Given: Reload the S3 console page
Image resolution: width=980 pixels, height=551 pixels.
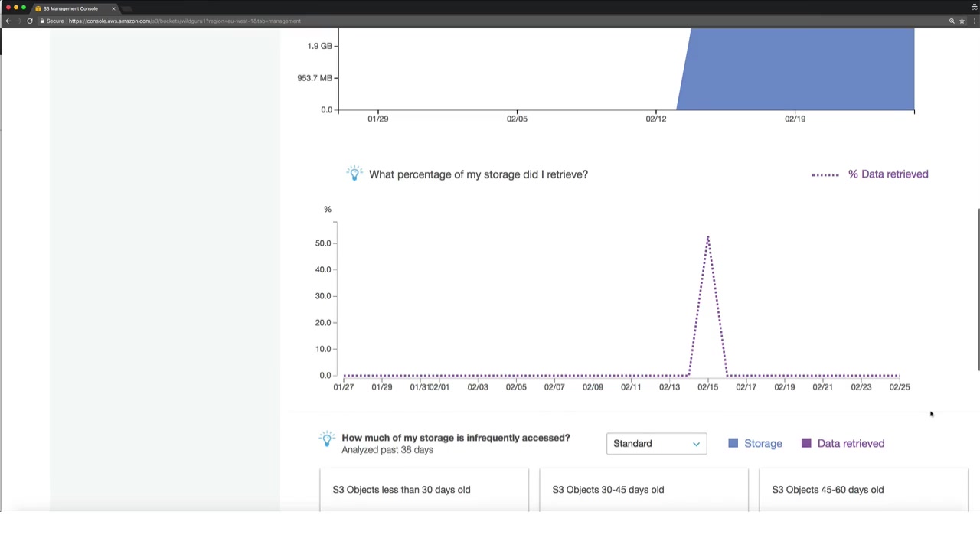Looking at the screenshot, I should [x=30, y=21].
